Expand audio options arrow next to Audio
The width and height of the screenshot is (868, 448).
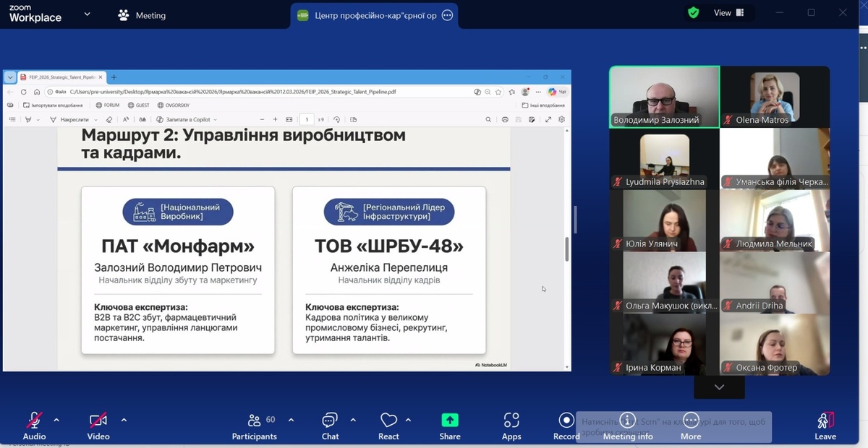tap(56, 420)
